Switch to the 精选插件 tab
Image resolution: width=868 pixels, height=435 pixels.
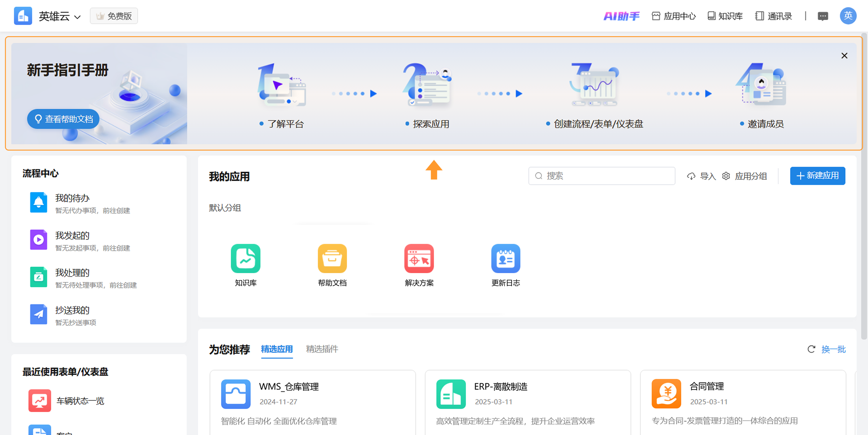pyautogui.click(x=322, y=349)
